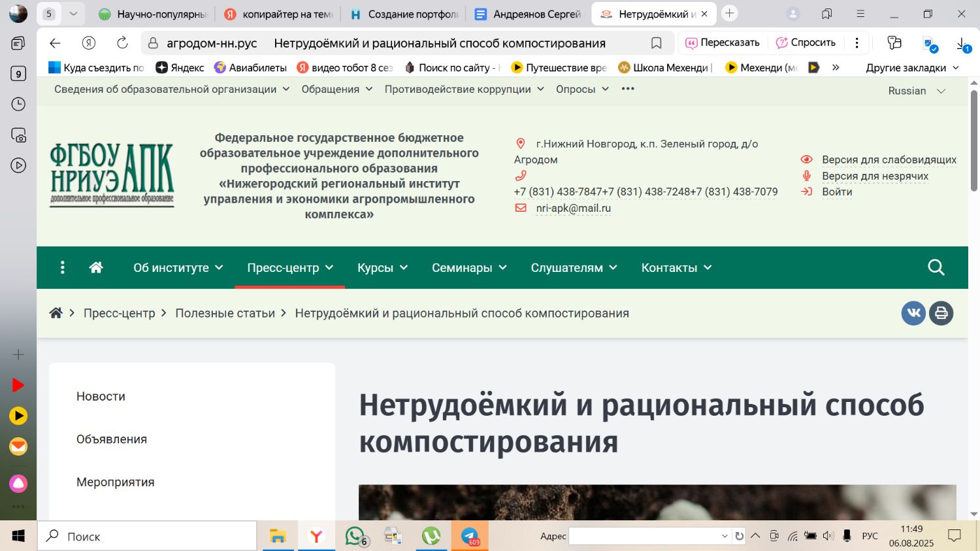Click the «Войти» login link

(836, 192)
